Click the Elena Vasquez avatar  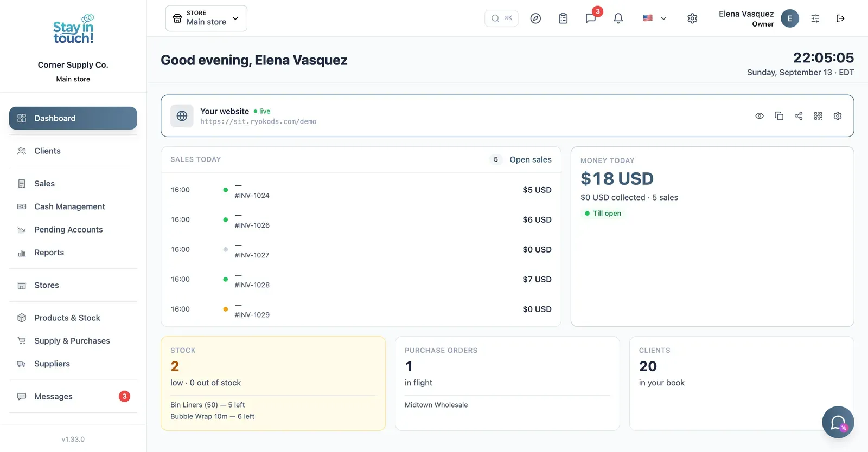790,18
